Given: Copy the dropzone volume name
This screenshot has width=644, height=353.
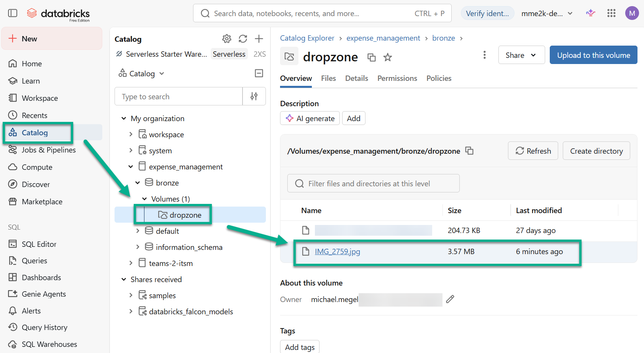Looking at the screenshot, I should click(371, 57).
